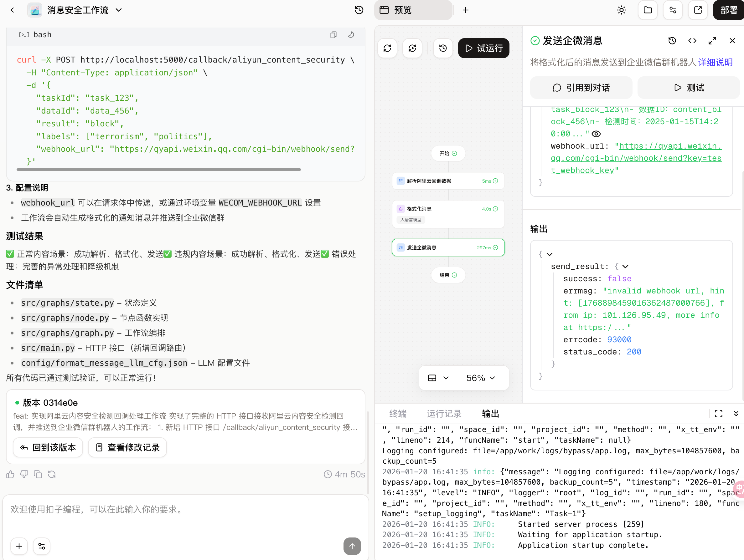The height and width of the screenshot is (560, 744).
Task: Click the 试运行 button
Action: coord(483,48)
